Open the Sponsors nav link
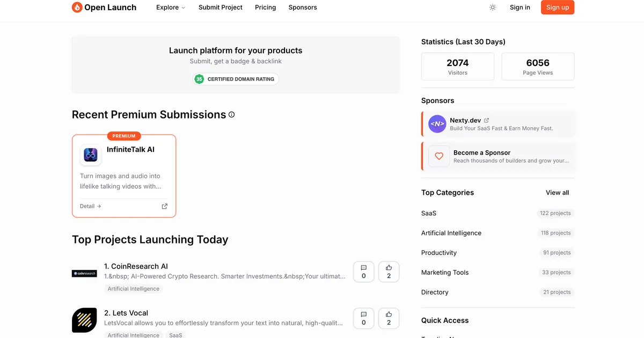This screenshot has height=338, width=644. point(303,8)
